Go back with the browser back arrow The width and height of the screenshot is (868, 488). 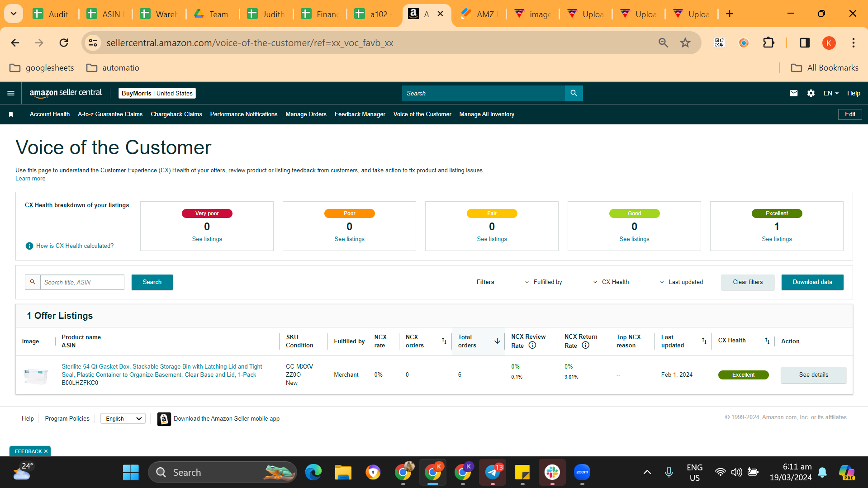[x=15, y=43]
